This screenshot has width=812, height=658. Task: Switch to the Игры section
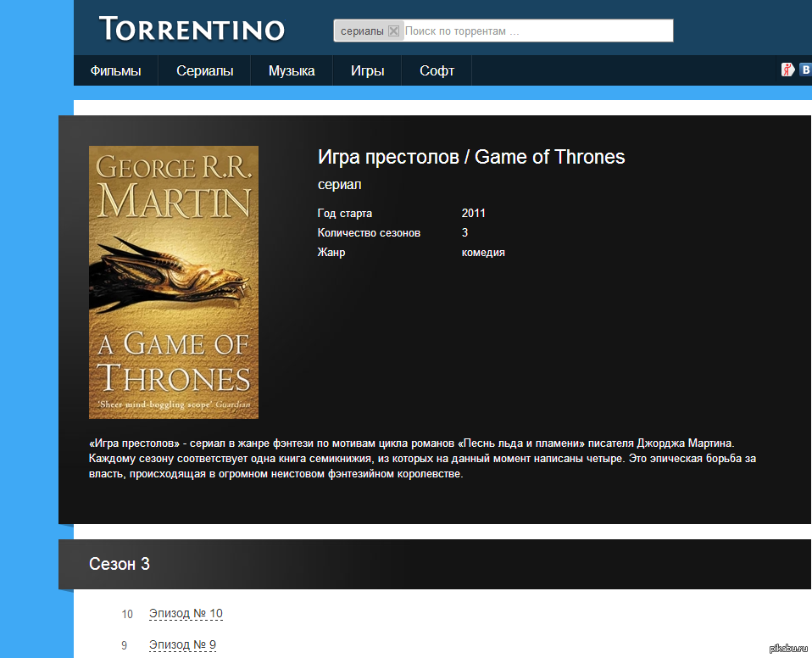coord(367,71)
